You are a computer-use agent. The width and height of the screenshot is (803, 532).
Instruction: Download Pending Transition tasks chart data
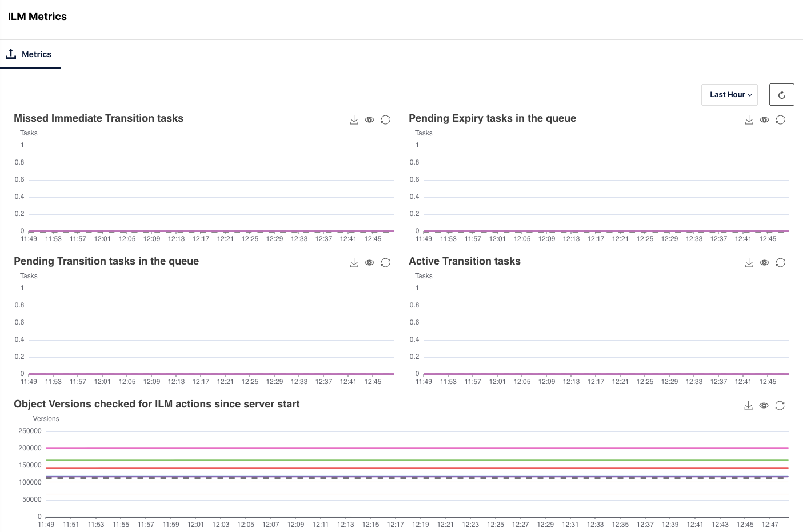[x=354, y=263]
